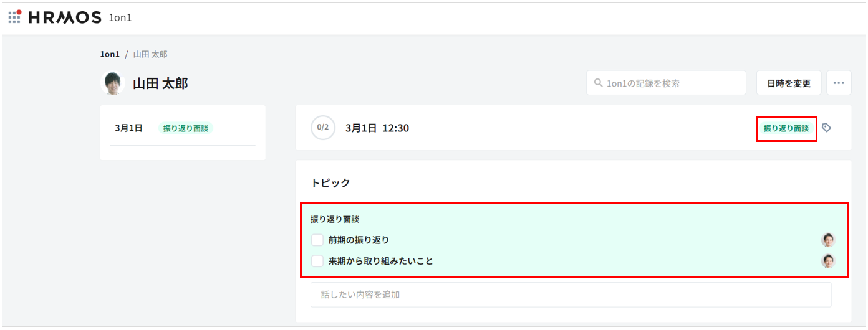Click the 前期の振り返り topic text
This screenshot has width=868, height=330.
(x=359, y=240)
